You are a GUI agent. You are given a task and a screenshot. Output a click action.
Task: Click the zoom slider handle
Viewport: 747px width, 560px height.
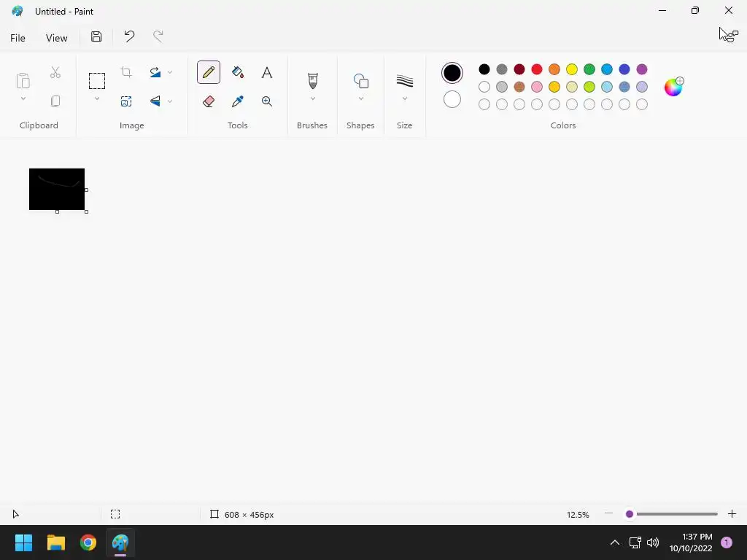(x=630, y=514)
